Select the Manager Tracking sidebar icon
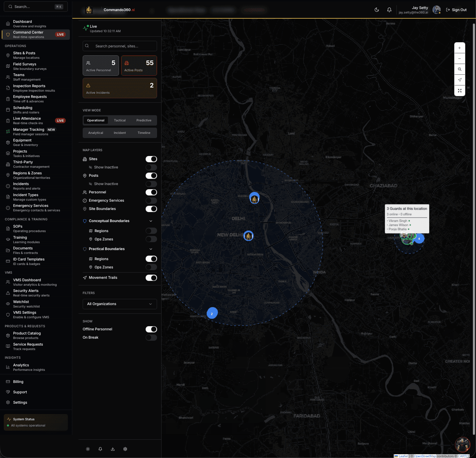The width and height of the screenshot is (476, 458). [8, 131]
